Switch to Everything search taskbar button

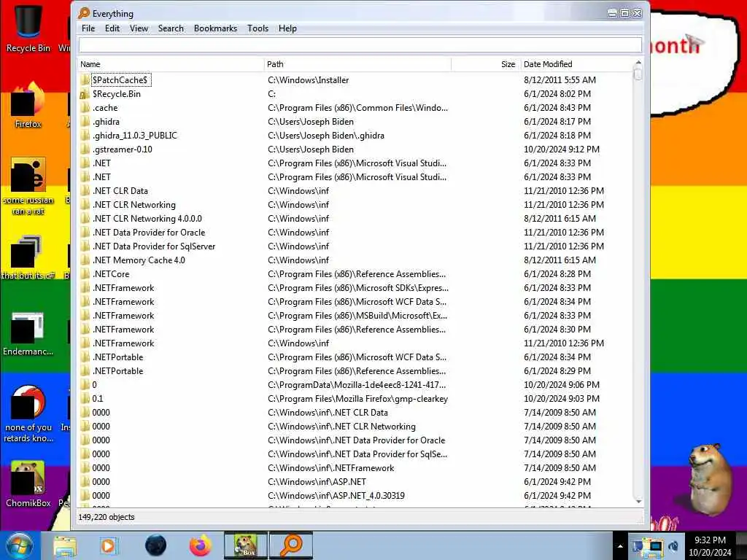pyautogui.click(x=291, y=545)
